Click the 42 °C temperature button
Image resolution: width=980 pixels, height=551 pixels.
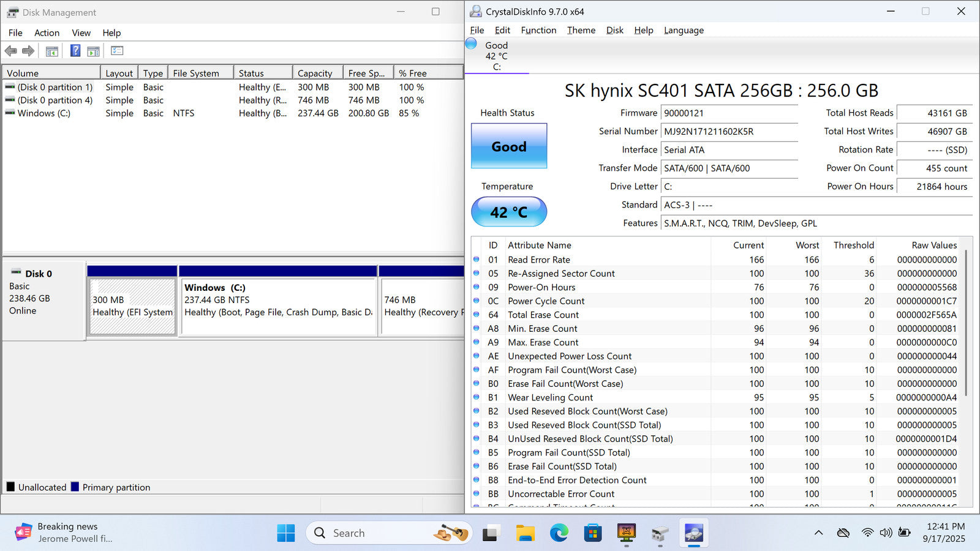[x=508, y=212]
